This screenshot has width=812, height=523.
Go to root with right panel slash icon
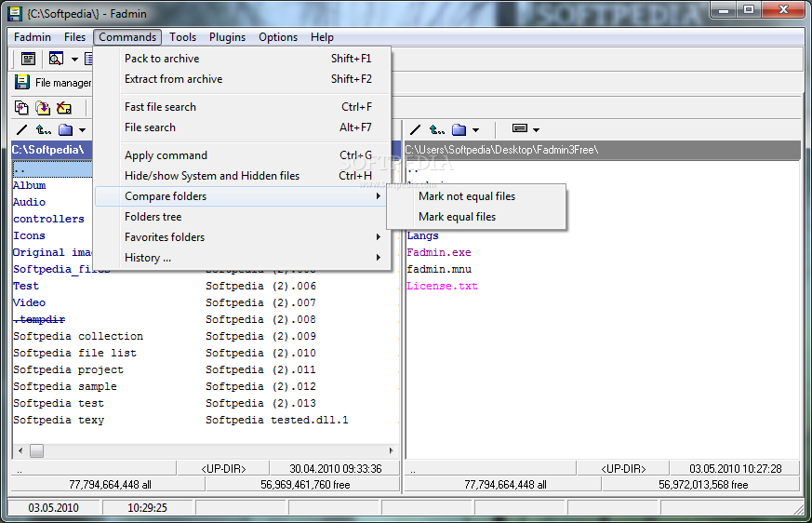[416, 129]
